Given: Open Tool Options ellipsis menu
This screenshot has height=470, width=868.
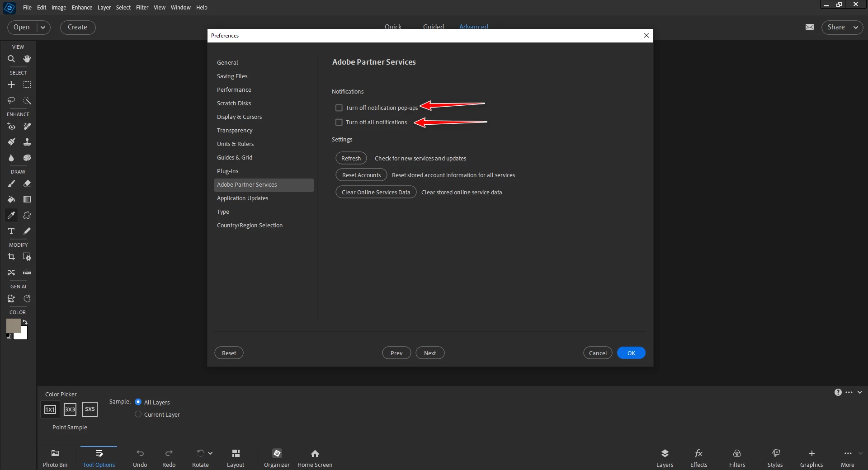Looking at the screenshot, I should point(849,392).
